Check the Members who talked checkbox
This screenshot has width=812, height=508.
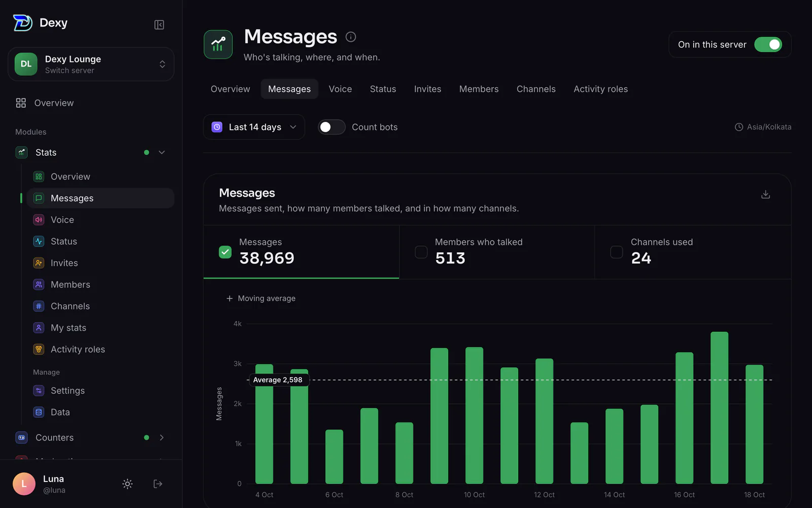point(421,252)
